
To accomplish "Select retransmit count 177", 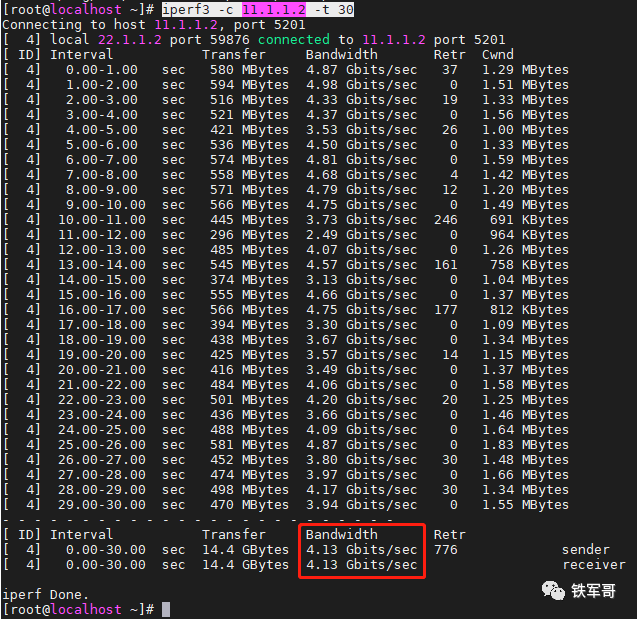I will [x=446, y=310].
